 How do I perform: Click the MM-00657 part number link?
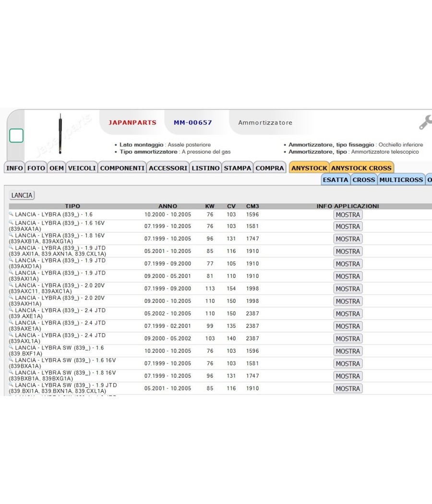coord(193,122)
